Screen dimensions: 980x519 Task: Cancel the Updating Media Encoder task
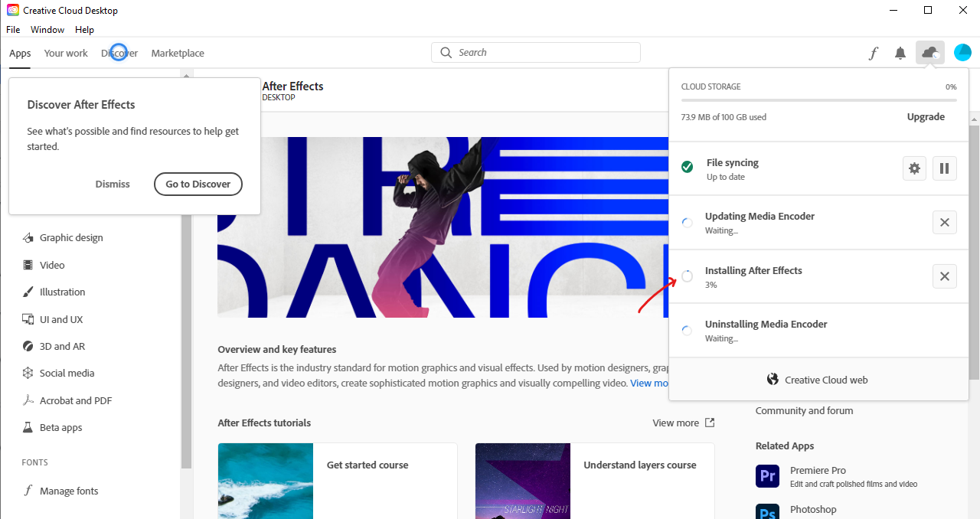(x=945, y=222)
